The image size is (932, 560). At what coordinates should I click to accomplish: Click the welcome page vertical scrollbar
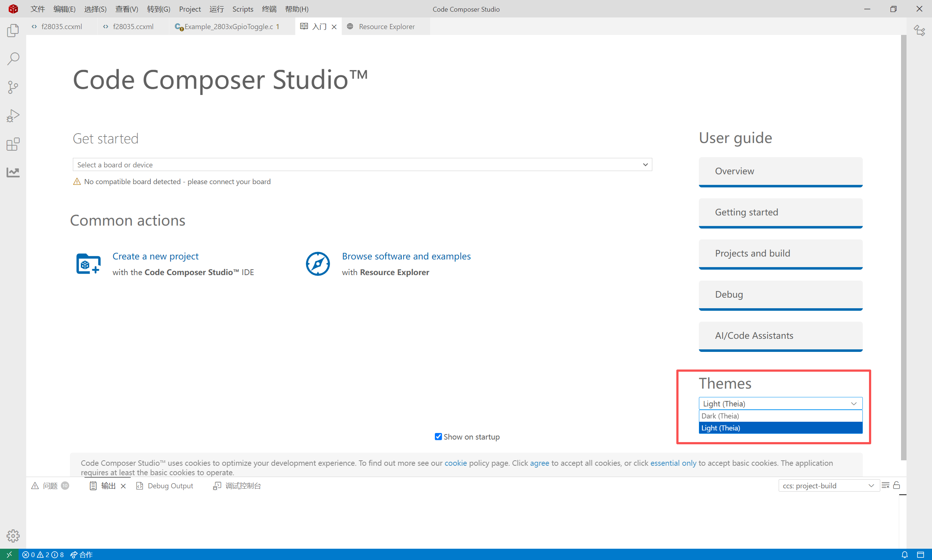(903, 247)
